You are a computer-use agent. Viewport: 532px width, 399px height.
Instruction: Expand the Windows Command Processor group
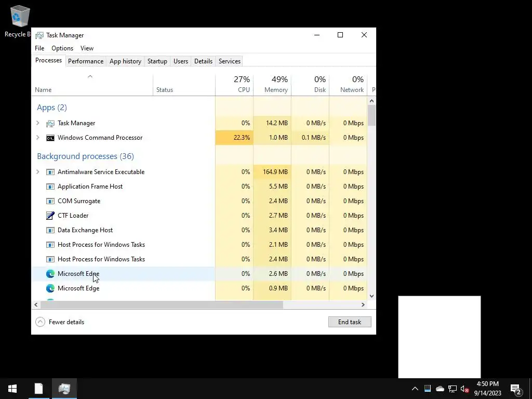37,137
